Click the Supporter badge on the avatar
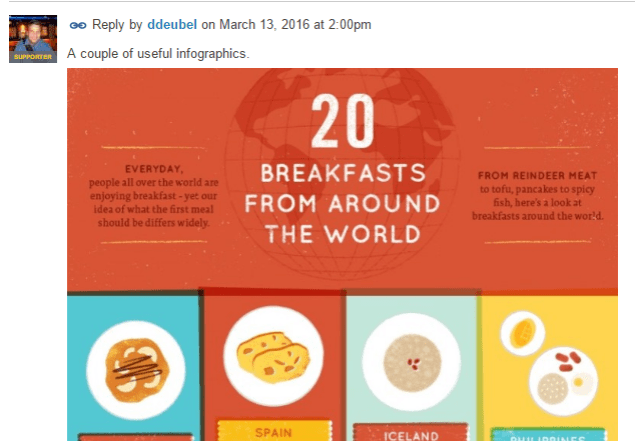This screenshot has height=441, width=635. click(x=32, y=57)
